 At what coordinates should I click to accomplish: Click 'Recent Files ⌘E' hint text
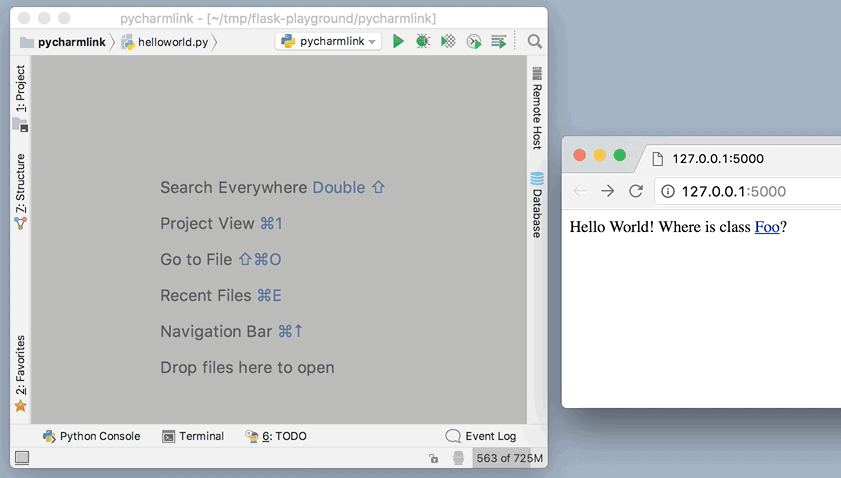(x=221, y=295)
